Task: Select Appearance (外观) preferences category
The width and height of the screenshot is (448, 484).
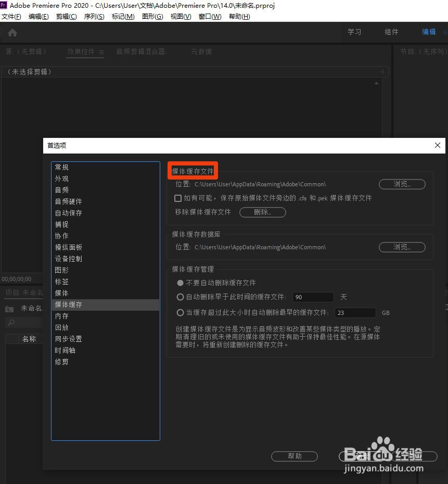Action: pos(106,179)
